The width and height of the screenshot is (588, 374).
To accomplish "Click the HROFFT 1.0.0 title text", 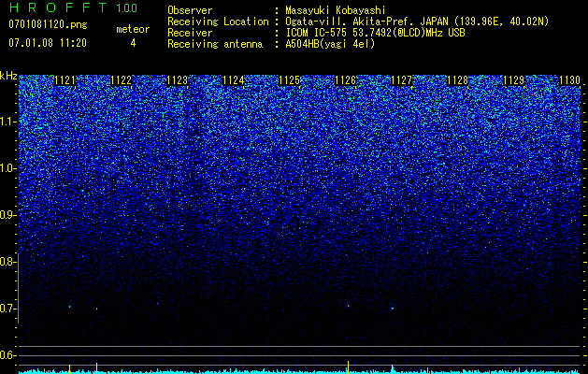I will click(73, 7).
